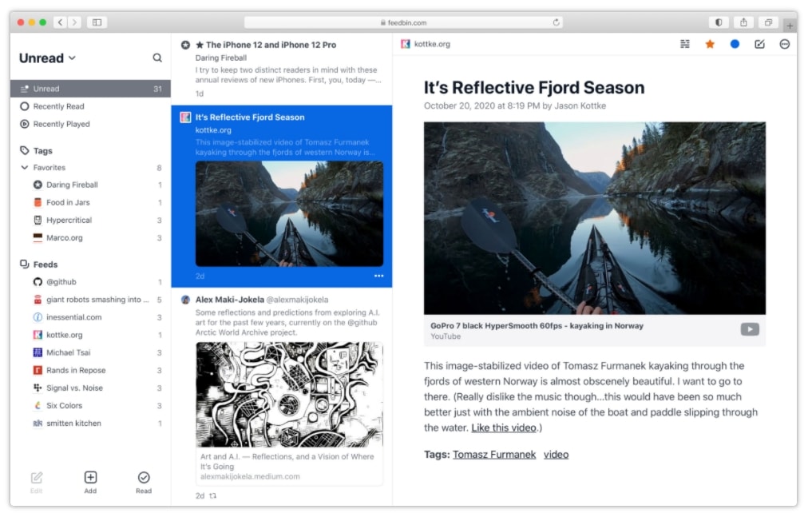Open a new Safari tab
812x517 pixels.
tap(790, 26)
